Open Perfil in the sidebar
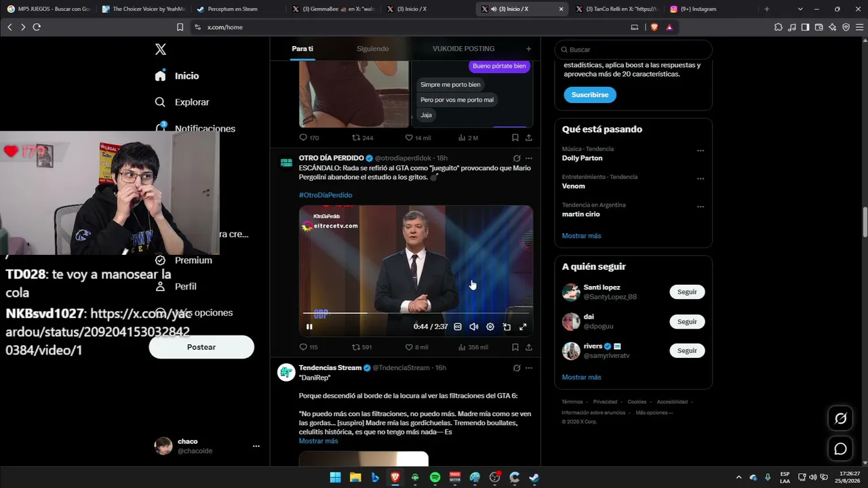 (x=176, y=287)
